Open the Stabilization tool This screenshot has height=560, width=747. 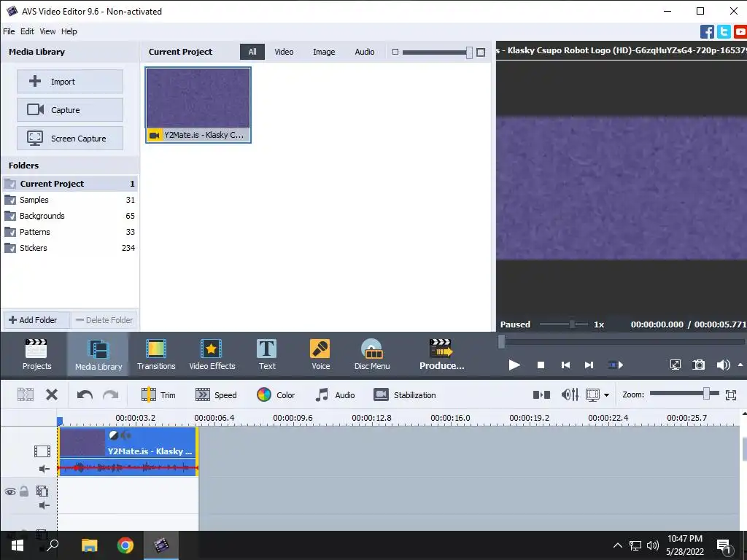(x=404, y=394)
